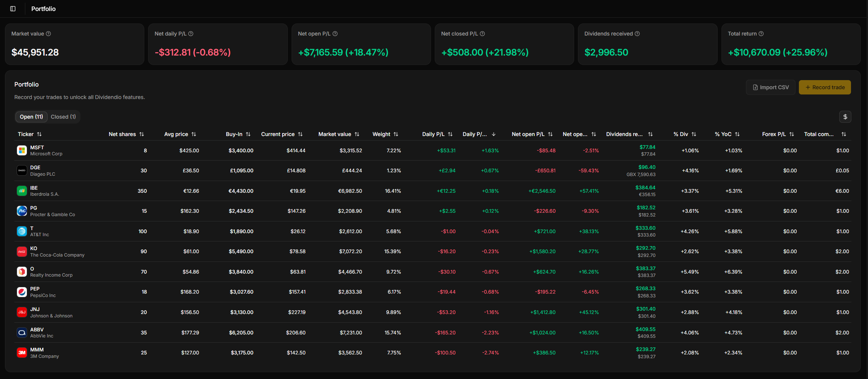Open Dividends received info icon
868x379 pixels.
point(637,34)
